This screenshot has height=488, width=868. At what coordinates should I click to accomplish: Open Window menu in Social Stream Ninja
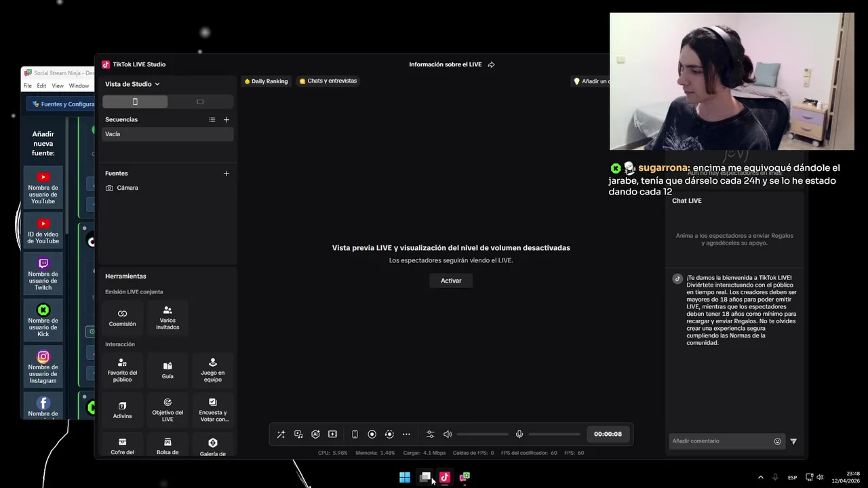click(x=79, y=86)
